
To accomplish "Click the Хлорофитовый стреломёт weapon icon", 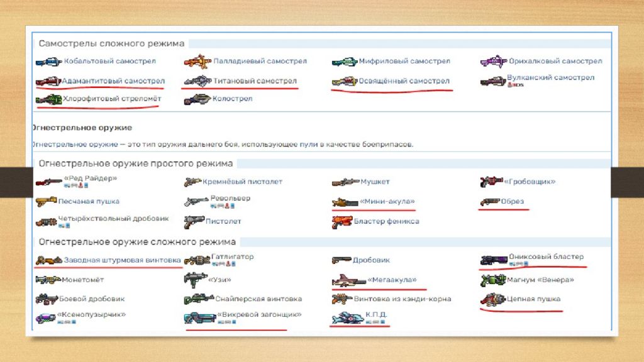I will [x=48, y=99].
